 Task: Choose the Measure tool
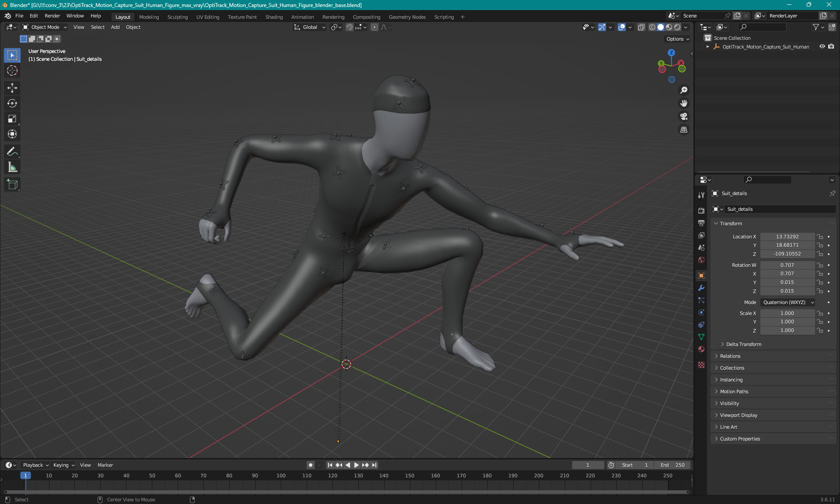click(x=12, y=167)
